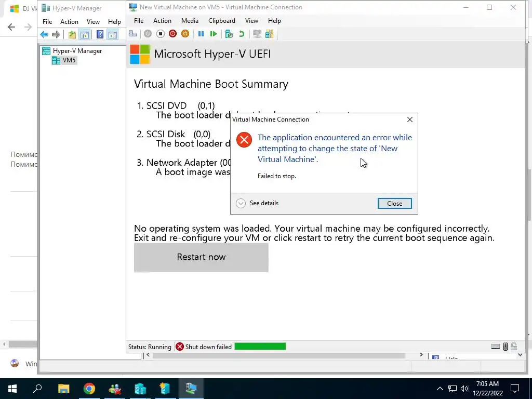The width and height of the screenshot is (532, 399).
Task: Click Hyper-V Manager taskbar icon
Action: click(140, 389)
